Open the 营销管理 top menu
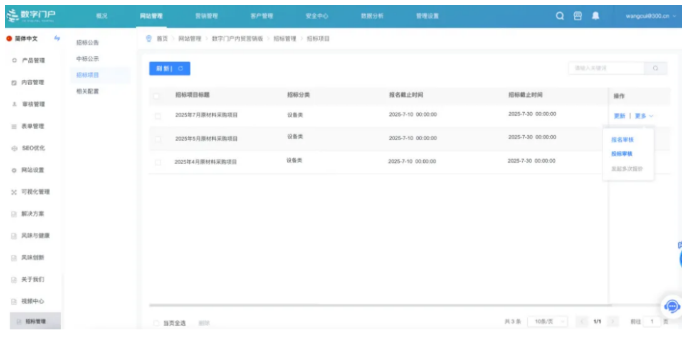Image resolution: width=685 pixels, height=364 pixels. (207, 16)
